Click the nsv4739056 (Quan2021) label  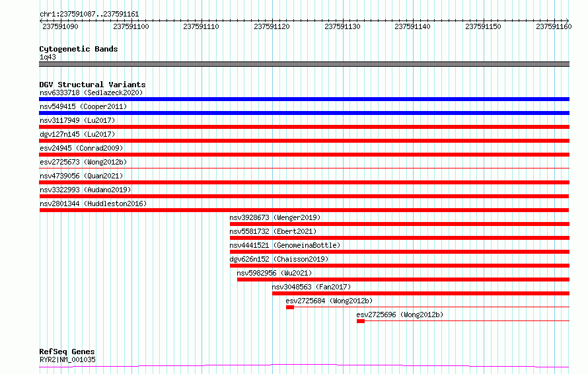[x=81, y=176]
